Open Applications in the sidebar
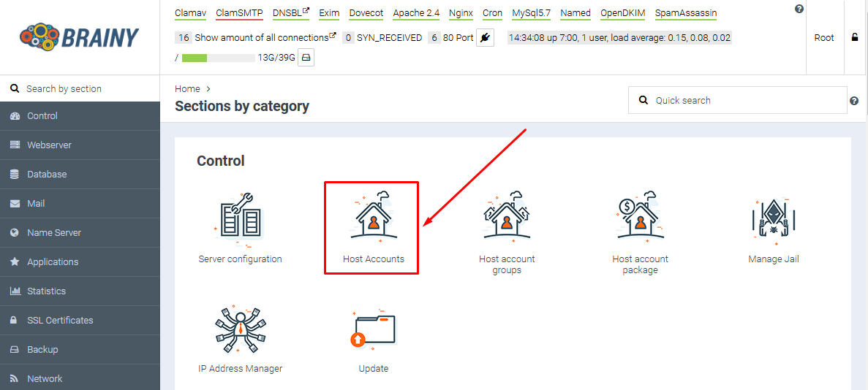The height and width of the screenshot is (390, 868). [80, 261]
